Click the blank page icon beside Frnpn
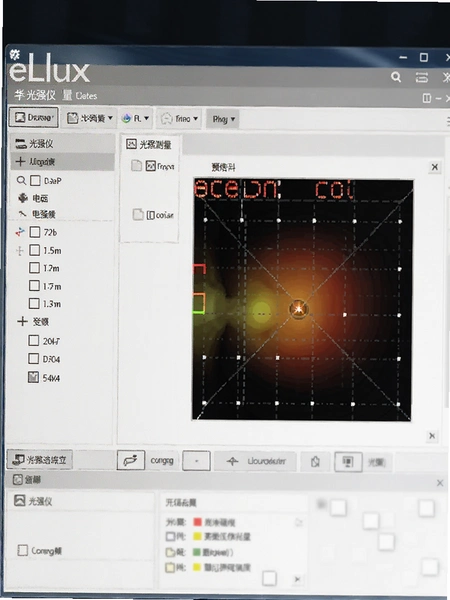 click(137, 166)
